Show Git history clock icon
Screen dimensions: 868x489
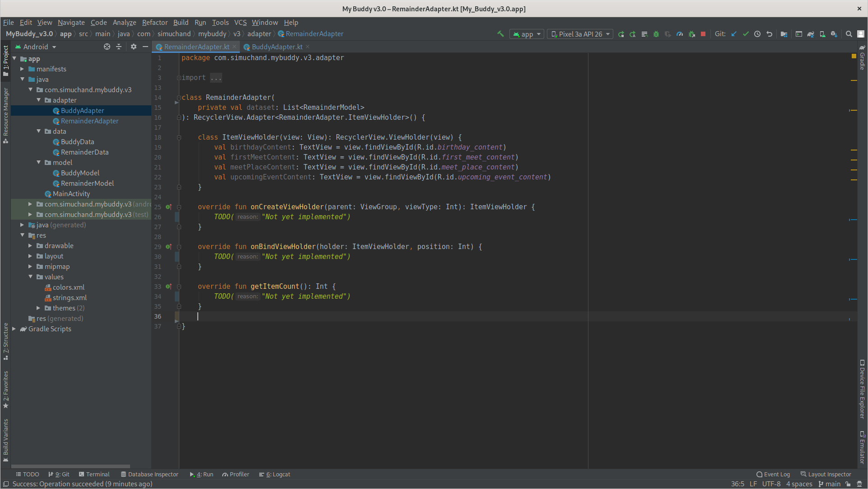pos(757,34)
